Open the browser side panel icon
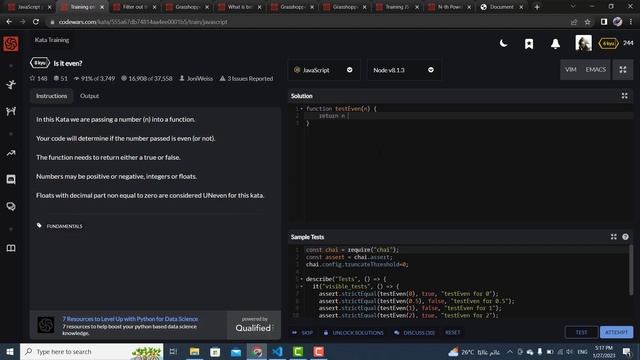 [604, 22]
